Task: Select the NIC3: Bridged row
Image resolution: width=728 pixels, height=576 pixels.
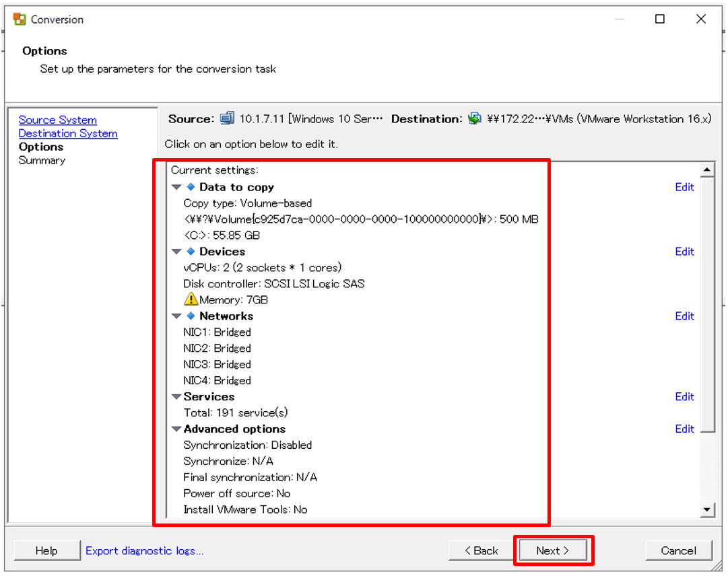Action: [217, 364]
